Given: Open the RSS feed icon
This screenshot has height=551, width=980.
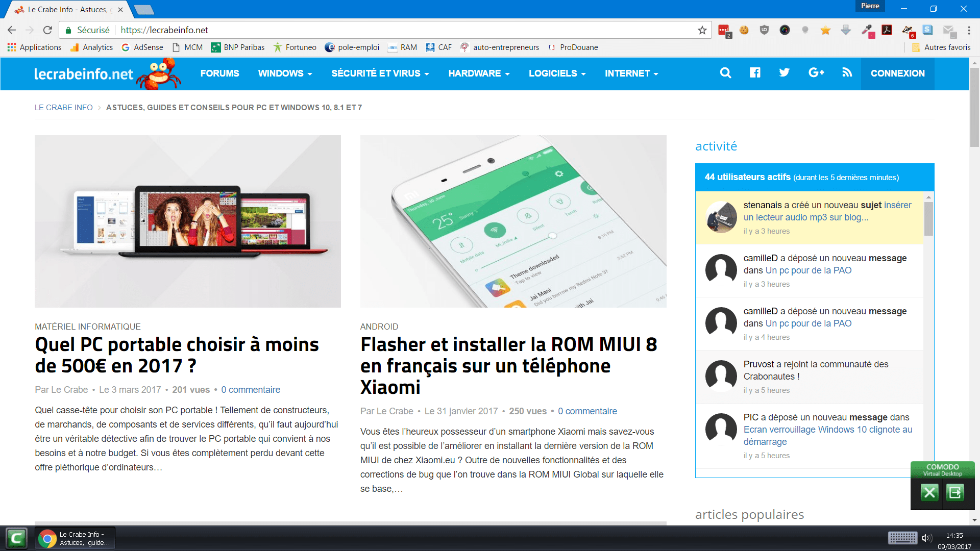Looking at the screenshot, I should (x=847, y=72).
